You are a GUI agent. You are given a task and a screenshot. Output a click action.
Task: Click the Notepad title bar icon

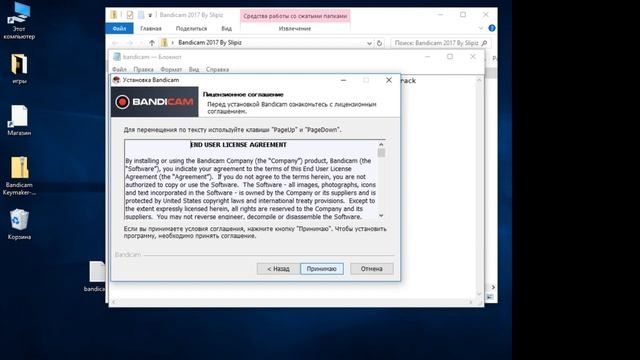pos(117,57)
